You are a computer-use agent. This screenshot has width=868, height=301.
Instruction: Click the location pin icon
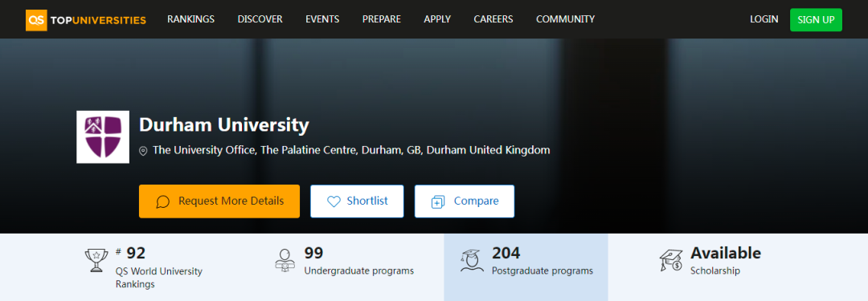pyautogui.click(x=143, y=151)
